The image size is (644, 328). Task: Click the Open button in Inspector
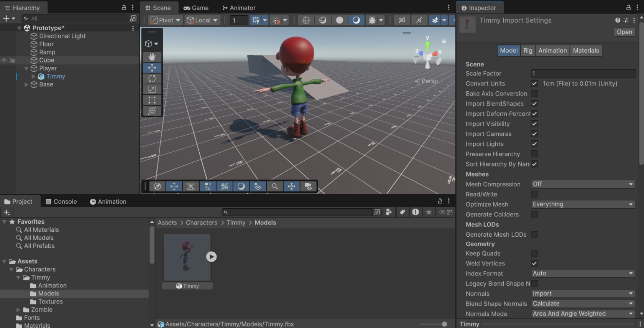coord(624,32)
